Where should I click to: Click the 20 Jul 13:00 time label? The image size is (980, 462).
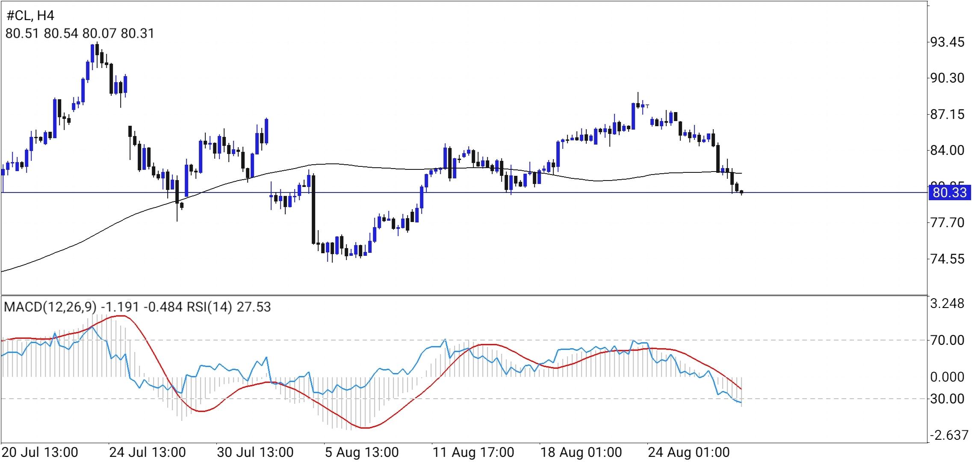coord(40,452)
